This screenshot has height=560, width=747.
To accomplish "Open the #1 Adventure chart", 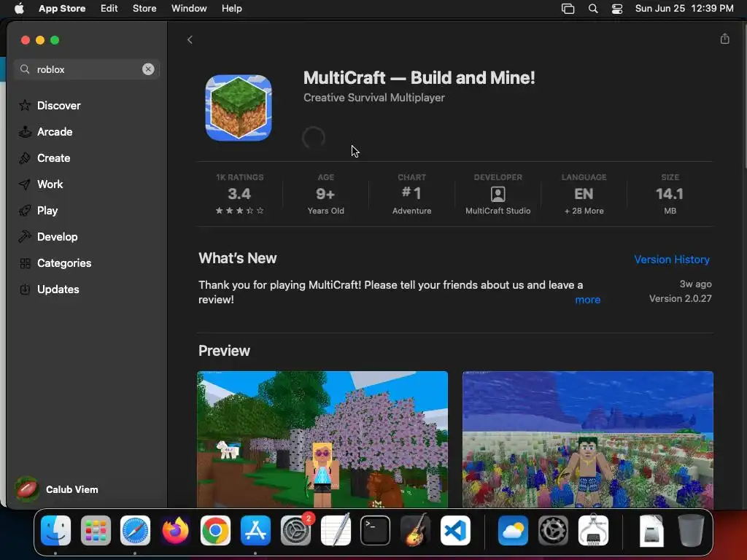I will [411, 194].
